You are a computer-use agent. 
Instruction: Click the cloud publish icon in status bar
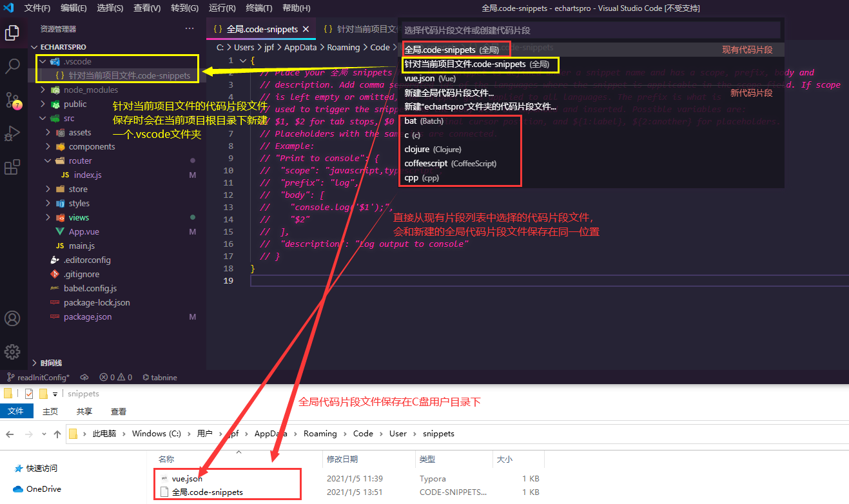84,378
